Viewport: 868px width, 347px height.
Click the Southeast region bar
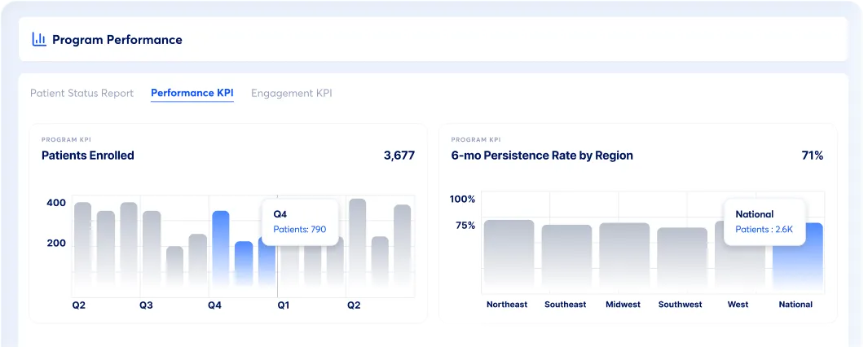tap(567, 257)
